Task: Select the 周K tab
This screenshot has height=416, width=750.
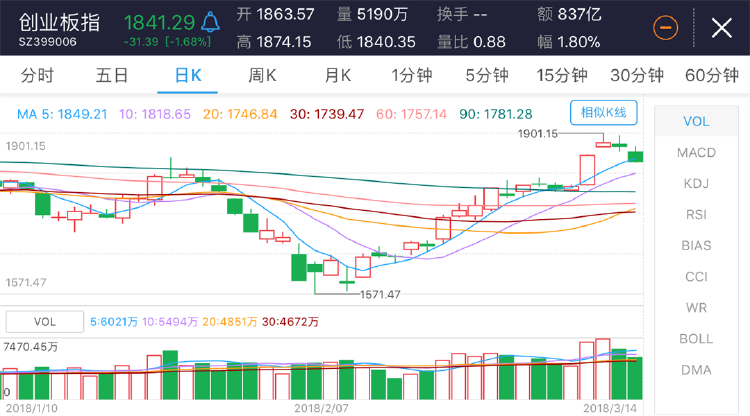Action: 262,76
